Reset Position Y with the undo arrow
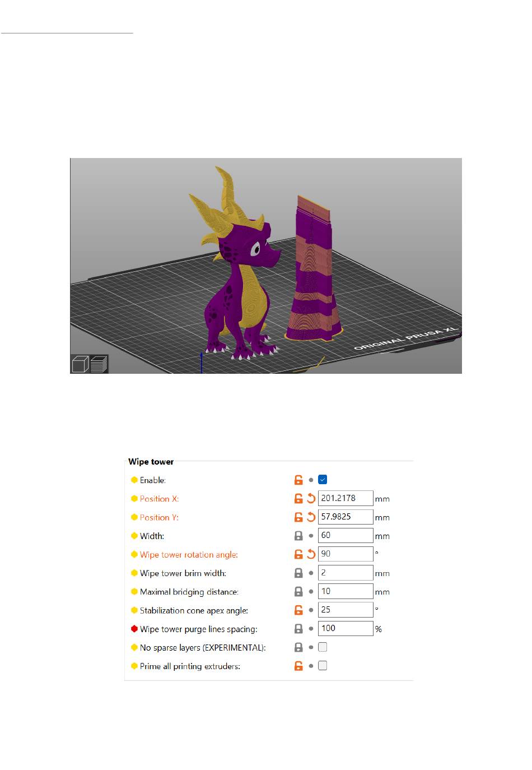 tap(311, 517)
